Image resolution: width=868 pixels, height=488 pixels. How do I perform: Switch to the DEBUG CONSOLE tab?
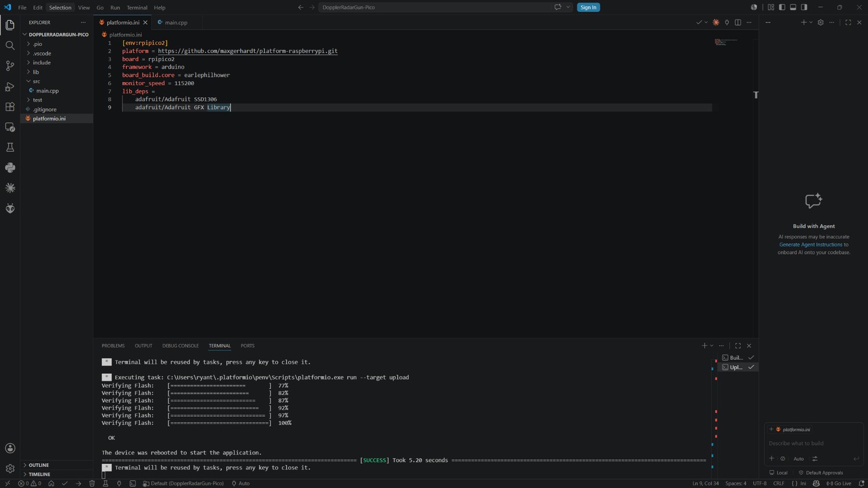[x=181, y=346]
